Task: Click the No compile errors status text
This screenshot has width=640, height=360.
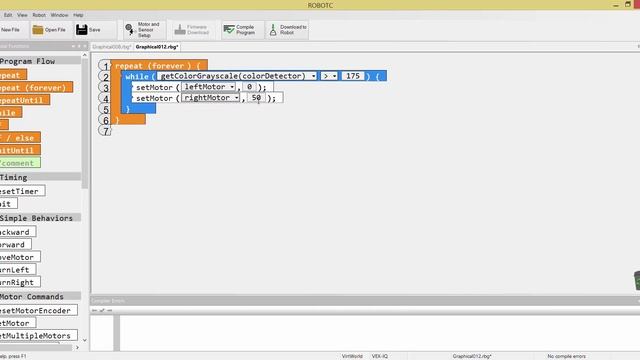Action: coord(566,356)
